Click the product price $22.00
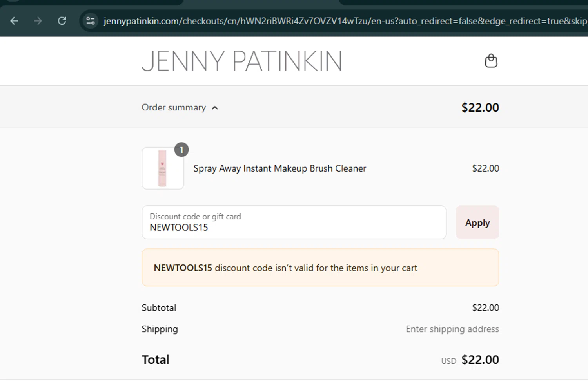 pyautogui.click(x=485, y=168)
